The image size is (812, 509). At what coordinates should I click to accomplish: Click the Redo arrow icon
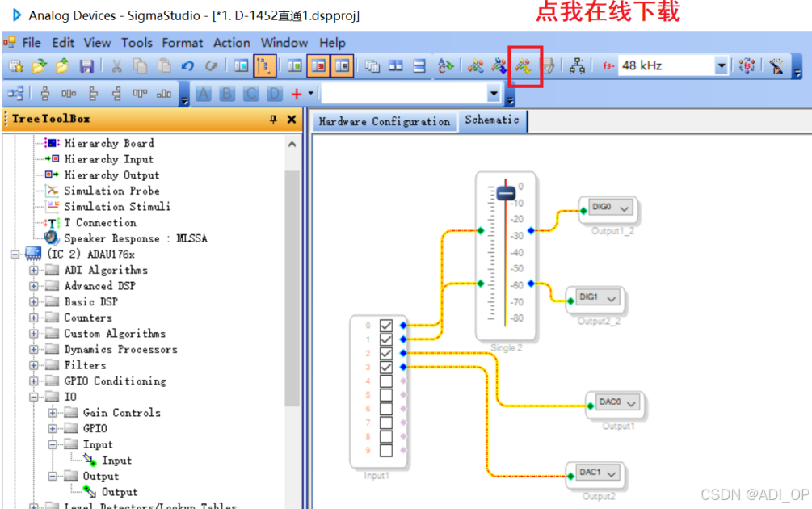tap(211, 65)
